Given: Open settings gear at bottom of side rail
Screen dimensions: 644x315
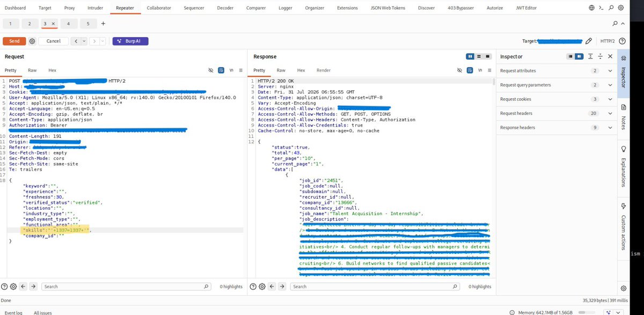Looking at the screenshot, I should tap(624, 288).
